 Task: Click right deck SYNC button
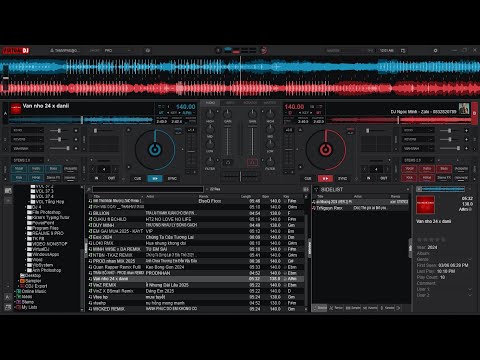pos(342,179)
